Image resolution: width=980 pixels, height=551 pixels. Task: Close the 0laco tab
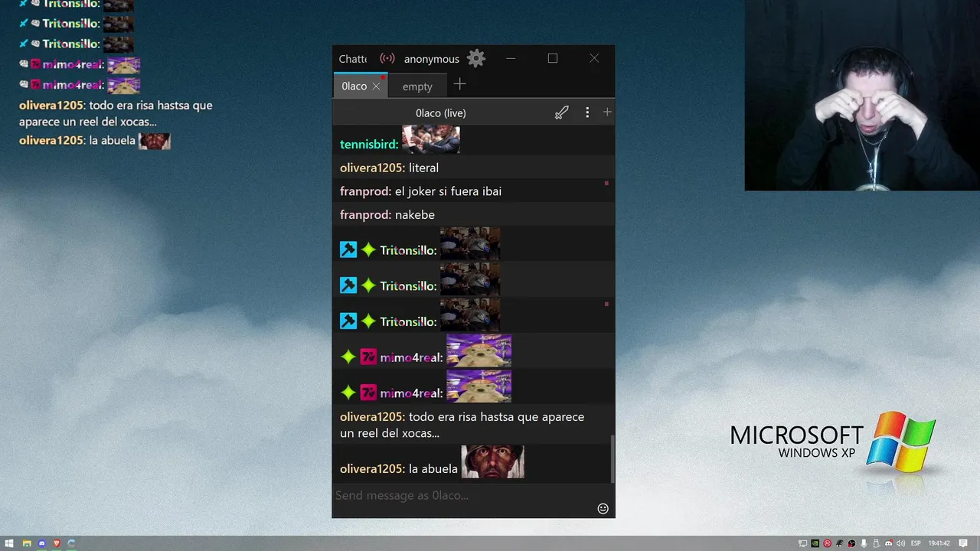pos(376,86)
